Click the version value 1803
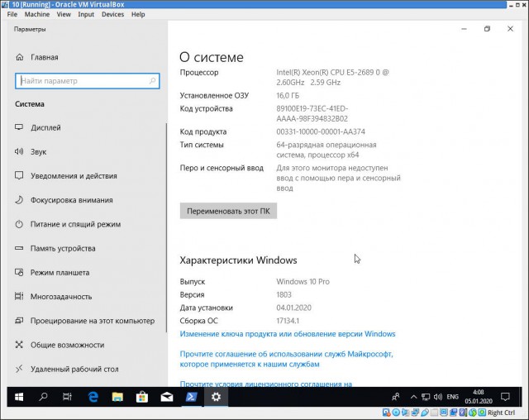This screenshot has height=420, width=529. tap(284, 294)
